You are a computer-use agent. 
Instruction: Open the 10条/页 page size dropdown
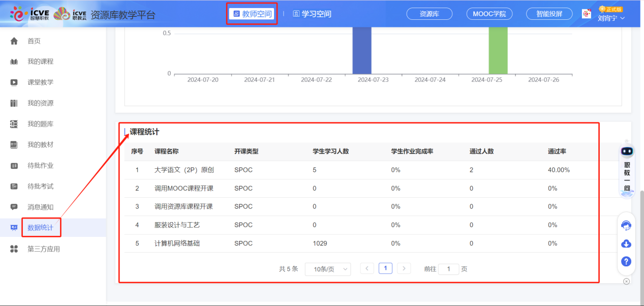click(x=327, y=269)
